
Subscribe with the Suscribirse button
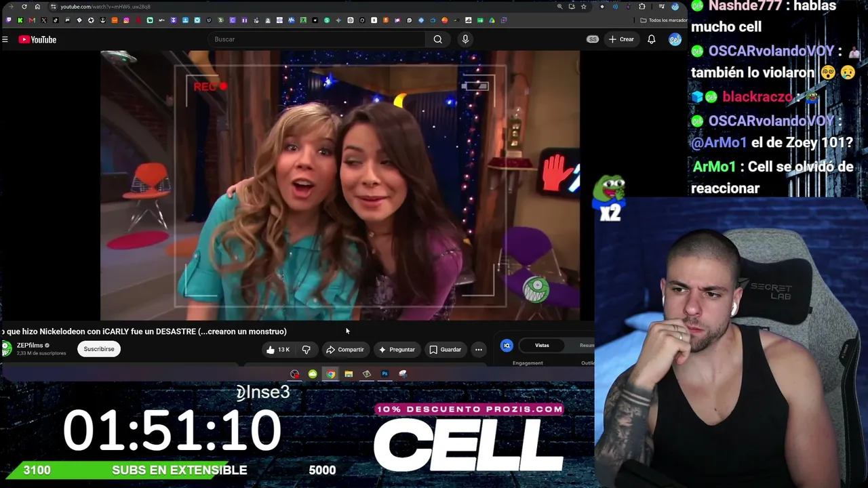click(99, 349)
